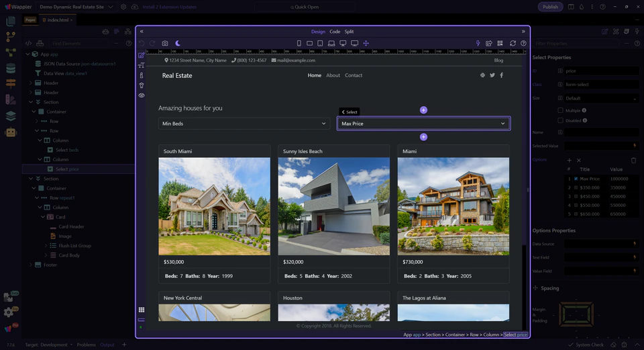This screenshot has height=350, width=644.
Task: Click the ID input field containing price
Action: (x=600, y=71)
